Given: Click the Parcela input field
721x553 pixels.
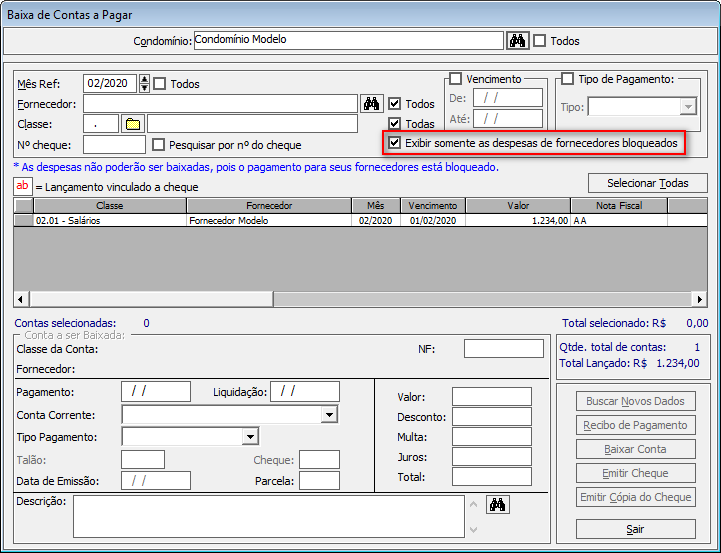Looking at the screenshot, I should [x=319, y=481].
